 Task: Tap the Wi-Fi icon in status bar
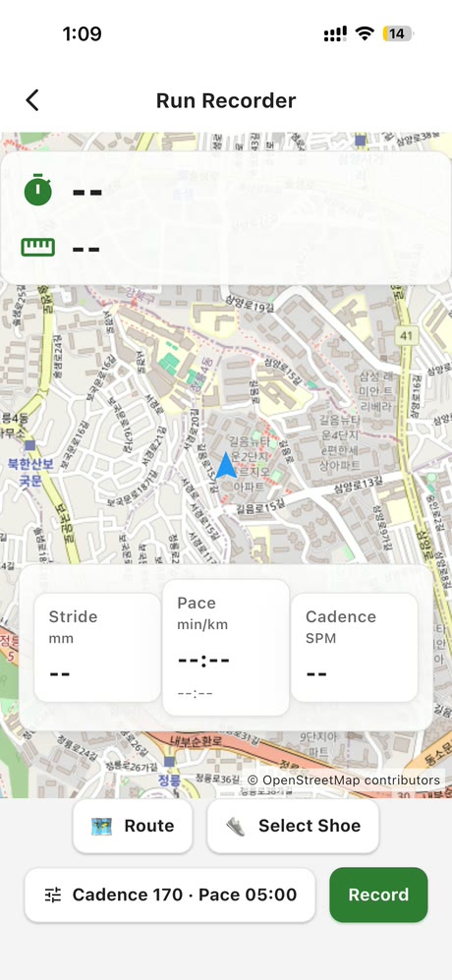pos(364,33)
